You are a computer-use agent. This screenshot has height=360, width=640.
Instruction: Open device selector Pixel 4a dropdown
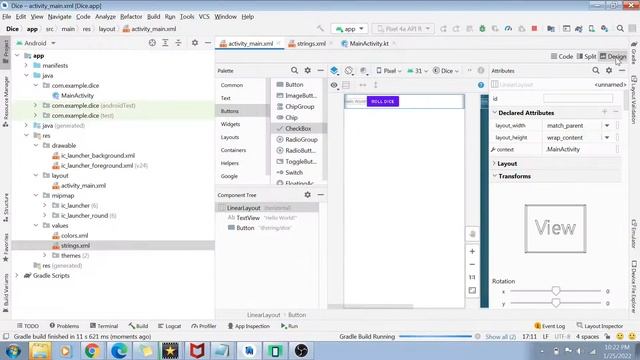click(x=403, y=29)
